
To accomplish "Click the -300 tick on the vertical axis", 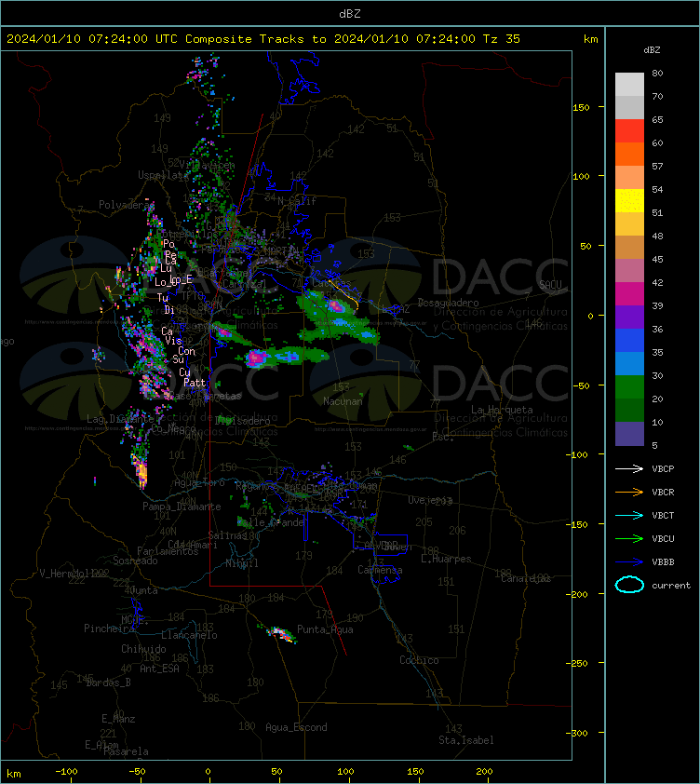I will (577, 733).
